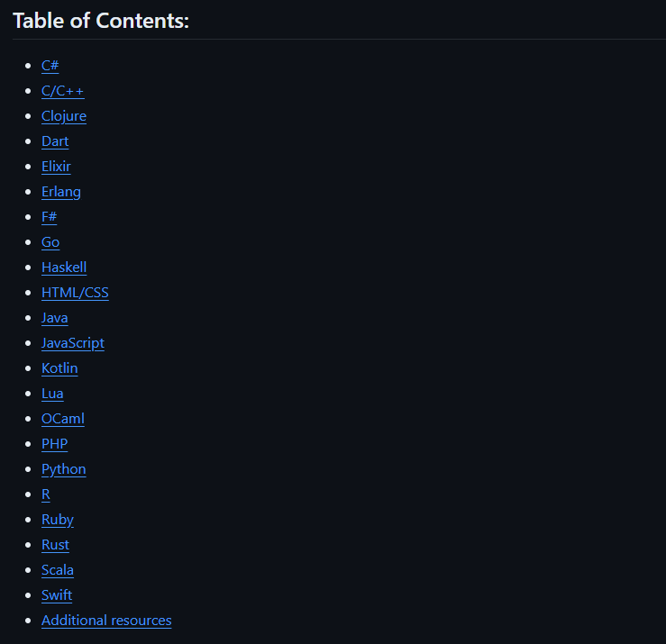Open the JavaScript link

pos(73,343)
